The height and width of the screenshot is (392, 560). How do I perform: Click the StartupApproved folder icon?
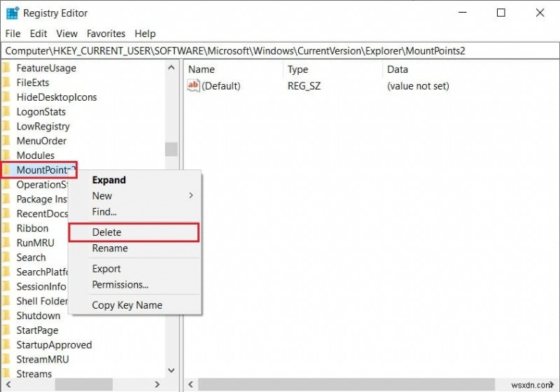coord(7,345)
